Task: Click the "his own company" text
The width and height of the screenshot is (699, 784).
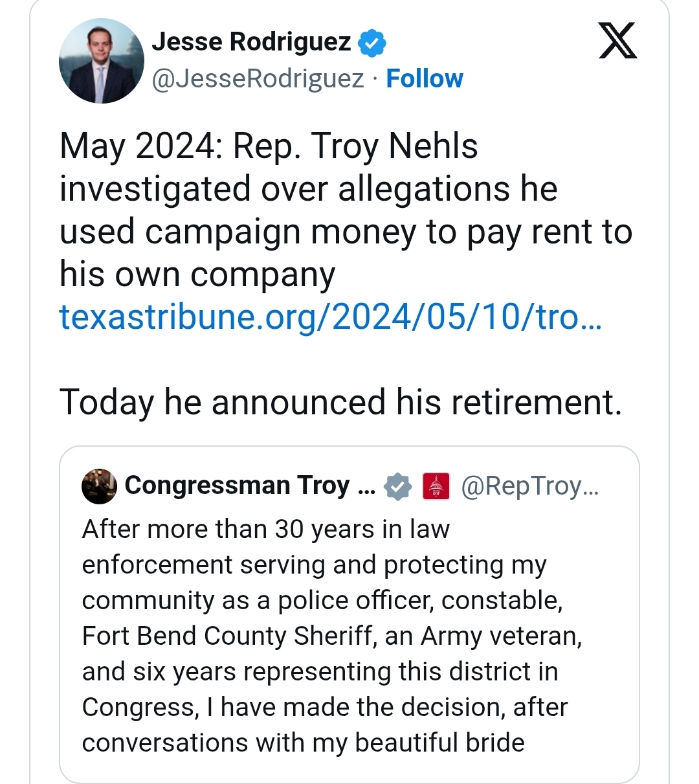Action: point(197,274)
